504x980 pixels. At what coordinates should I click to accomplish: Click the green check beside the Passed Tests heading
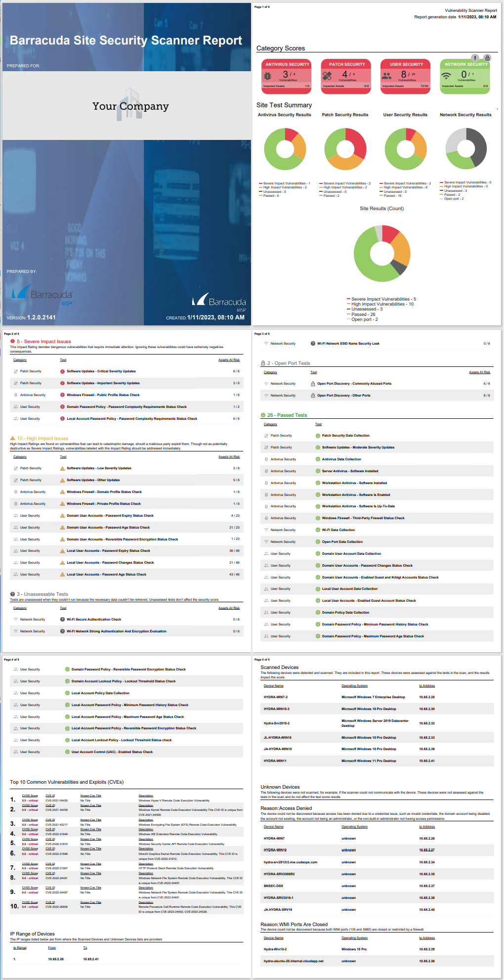pos(263,415)
